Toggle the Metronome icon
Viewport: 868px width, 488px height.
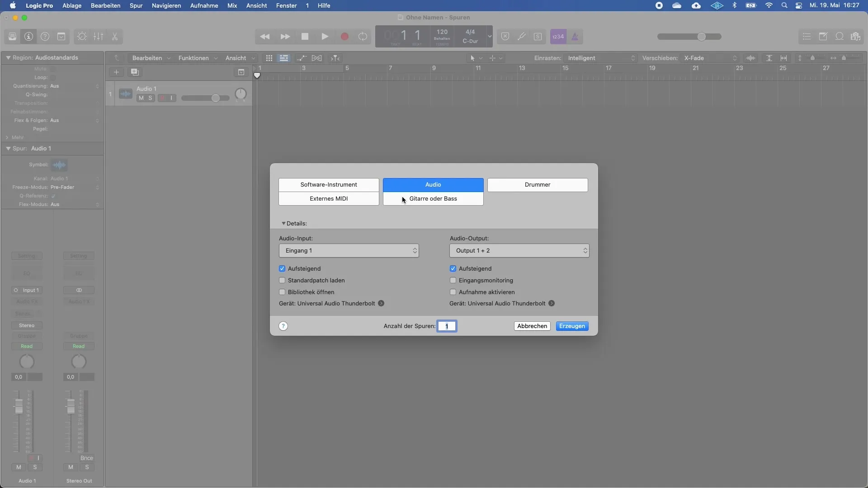tap(575, 37)
